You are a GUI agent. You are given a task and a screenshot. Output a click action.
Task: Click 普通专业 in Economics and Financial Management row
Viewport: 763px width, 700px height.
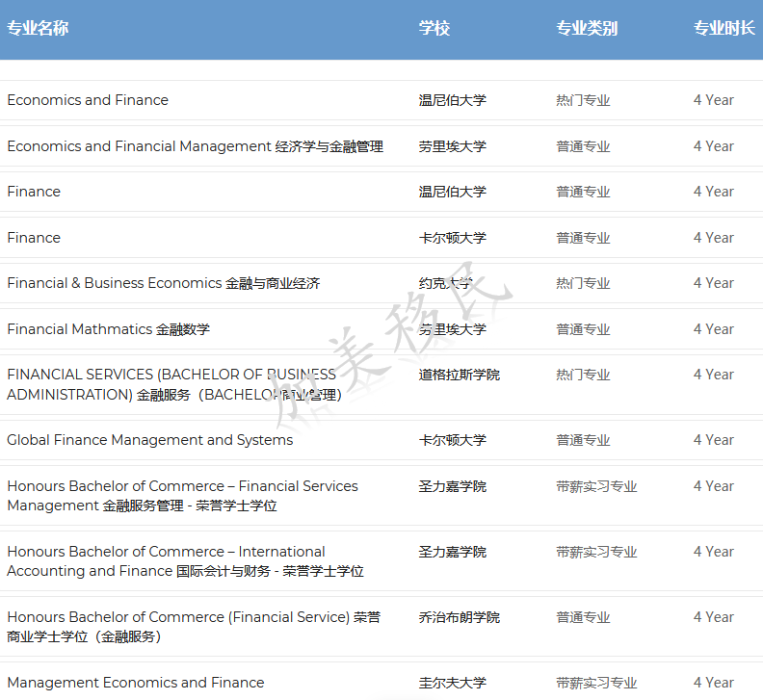583,146
